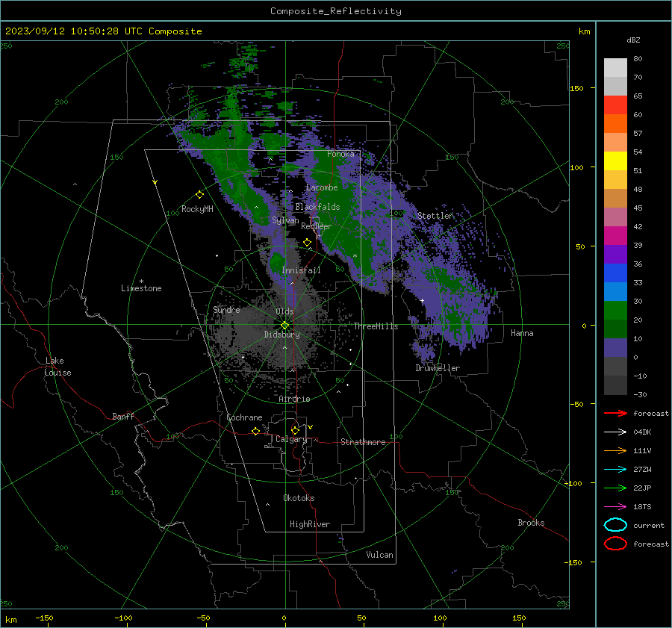The image size is (672, 628).
Task: Select the blue 33-36 dBZ color swatch
Action: coord(615,273)
